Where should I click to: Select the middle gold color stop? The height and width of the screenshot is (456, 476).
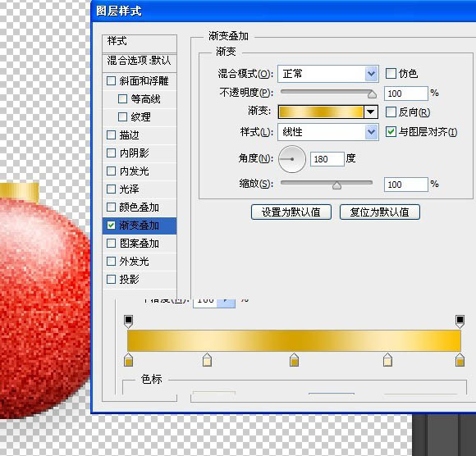pyautogui.click(x=294, y=360)
